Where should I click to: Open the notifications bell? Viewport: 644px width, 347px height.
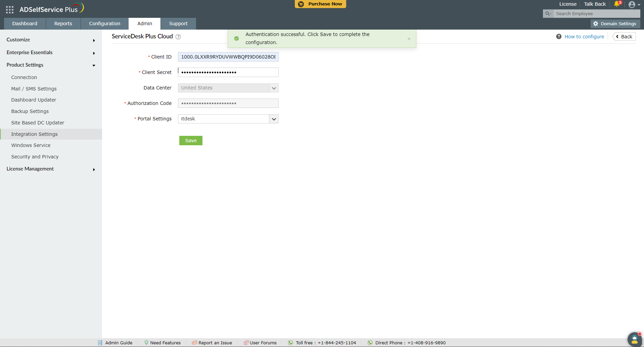pos(616,4)
